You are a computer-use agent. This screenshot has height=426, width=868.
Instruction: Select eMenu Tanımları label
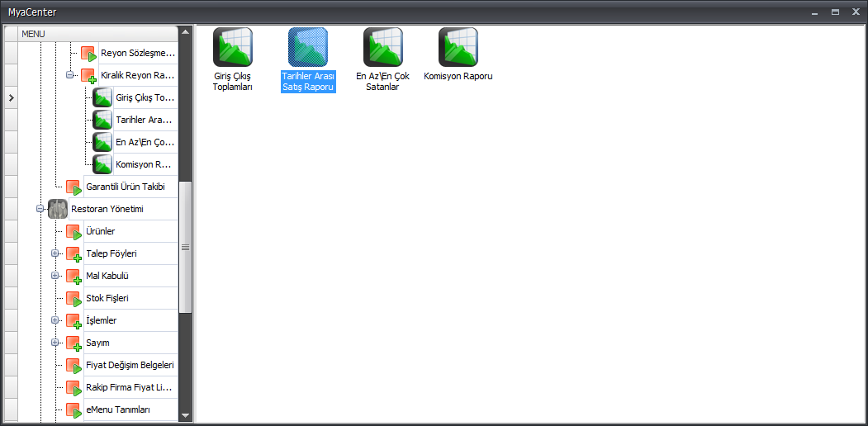tap(118, 410)
